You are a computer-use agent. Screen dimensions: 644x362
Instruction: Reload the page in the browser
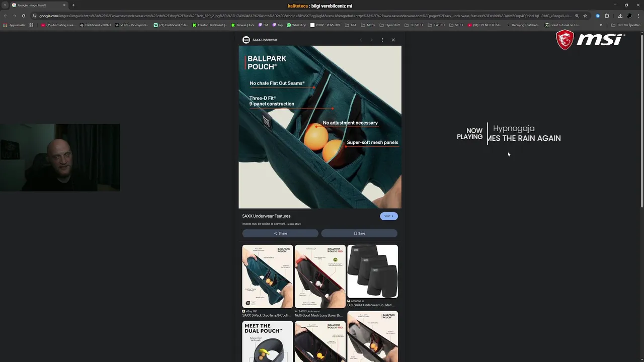(x=23, y=16)
